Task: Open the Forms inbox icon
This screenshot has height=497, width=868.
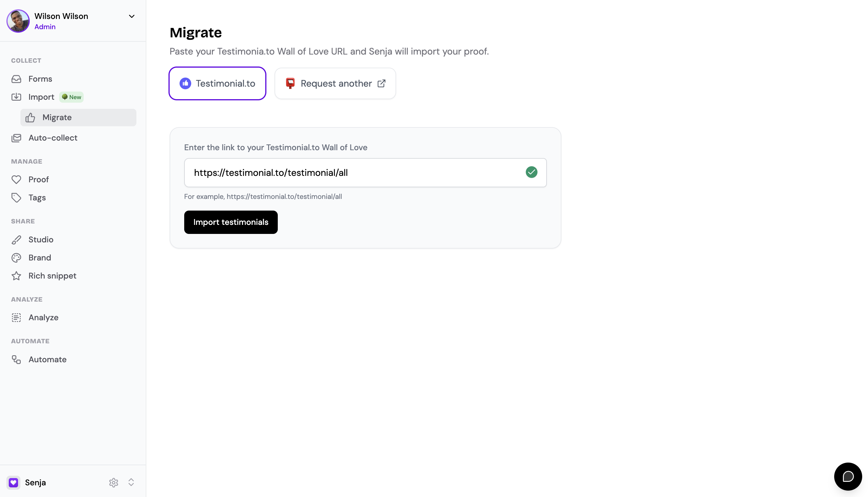Action: [x=16, y=79]
